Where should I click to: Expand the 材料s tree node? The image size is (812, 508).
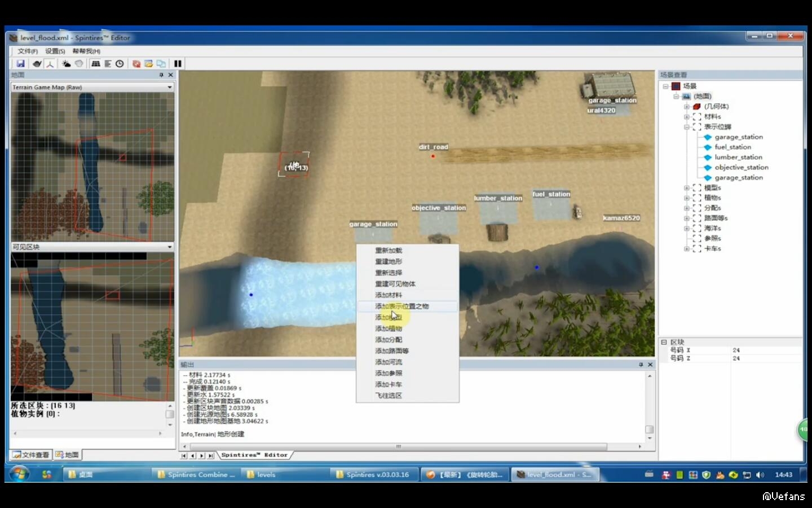pyautogui.click(x=687, y=117)
